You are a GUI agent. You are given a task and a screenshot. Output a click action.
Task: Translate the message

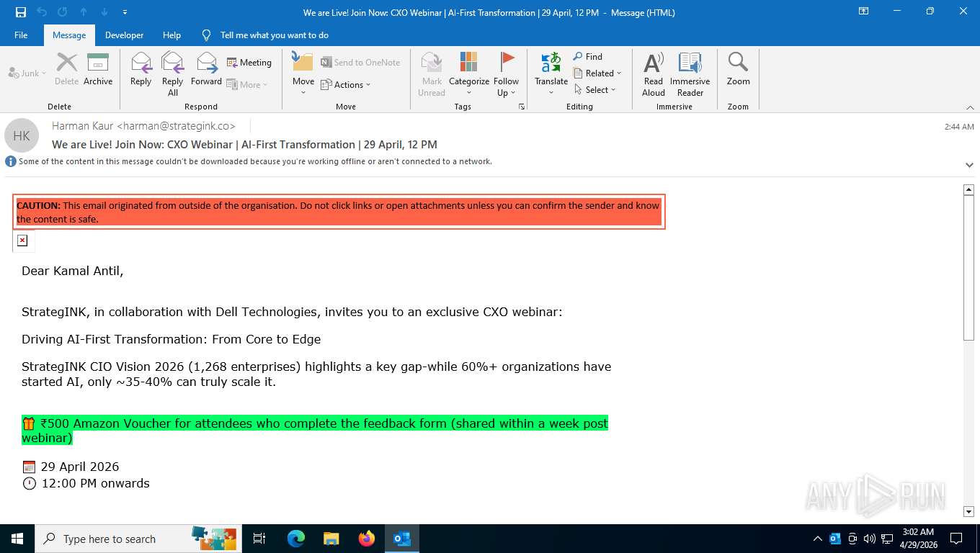pyautogui.click(x=551, y=74)
